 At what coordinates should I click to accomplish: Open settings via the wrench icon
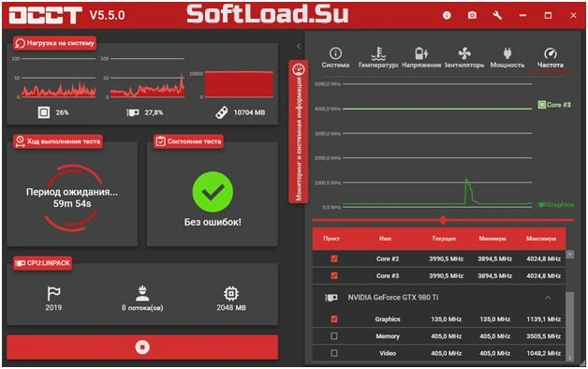497,15
